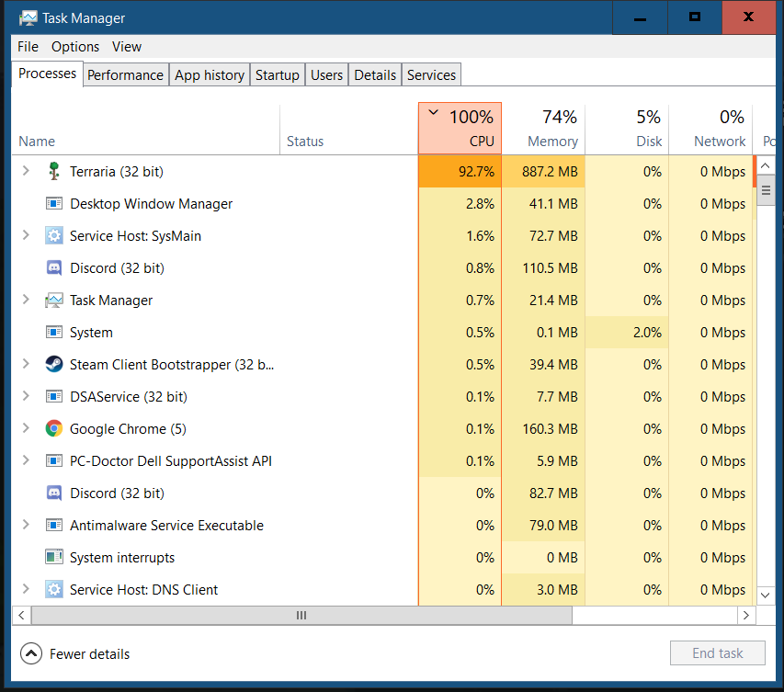Expand the DSAService process group
Screen dimensions: 784x692
coord(26,396)
